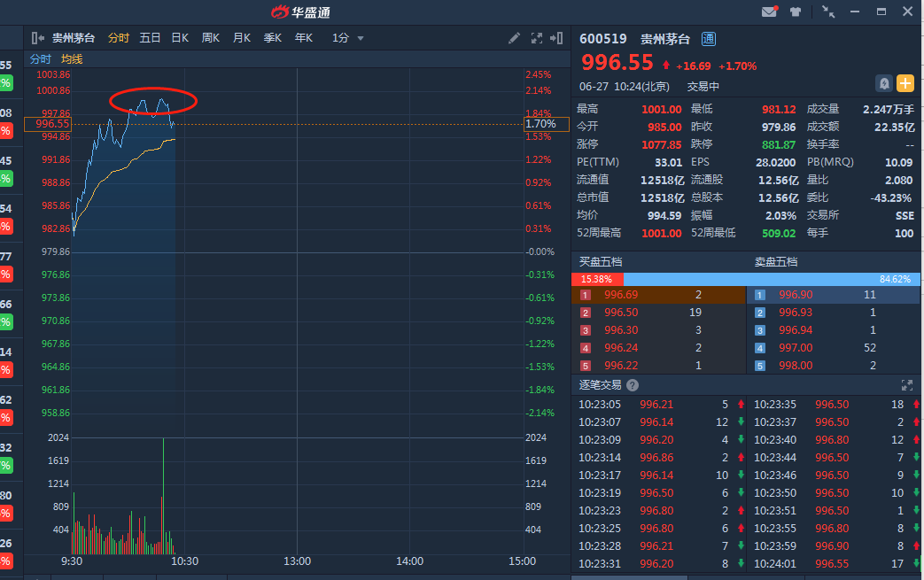This screenshot has width=924, height=580.
Task: Expand the 逐笔交易 trade list panel
Action: 907,385
